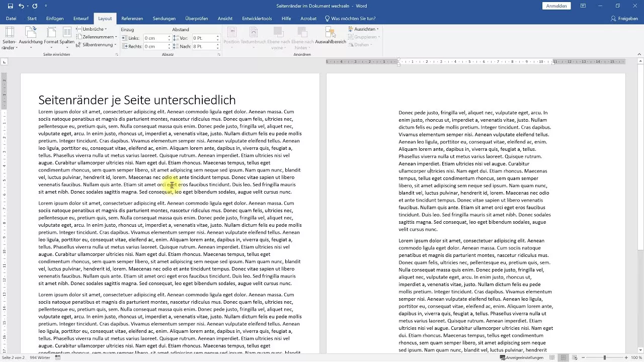644x362 pixels.
Task: Switch to Lesemodus view in status bar
Action: coord(551,357)
